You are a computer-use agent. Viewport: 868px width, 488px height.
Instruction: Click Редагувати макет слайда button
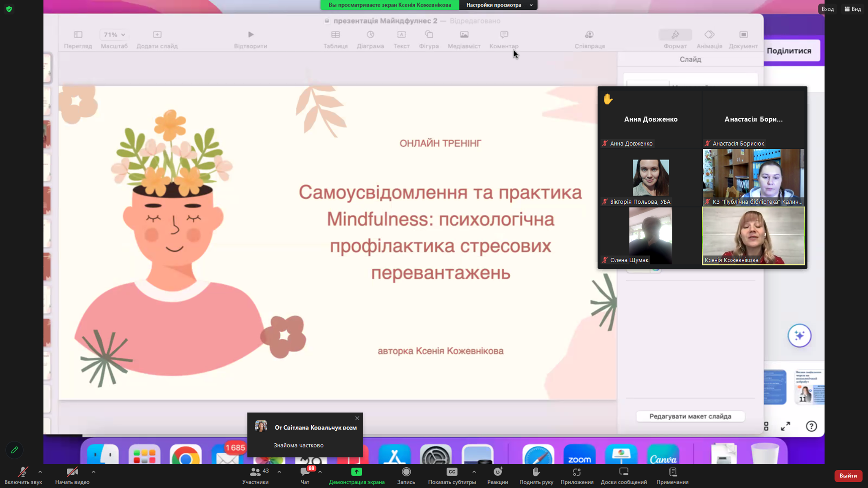tap(690, 416)
